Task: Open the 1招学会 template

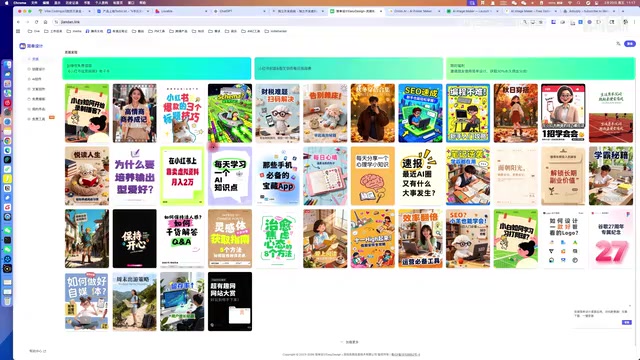Action: pos(563,113)
